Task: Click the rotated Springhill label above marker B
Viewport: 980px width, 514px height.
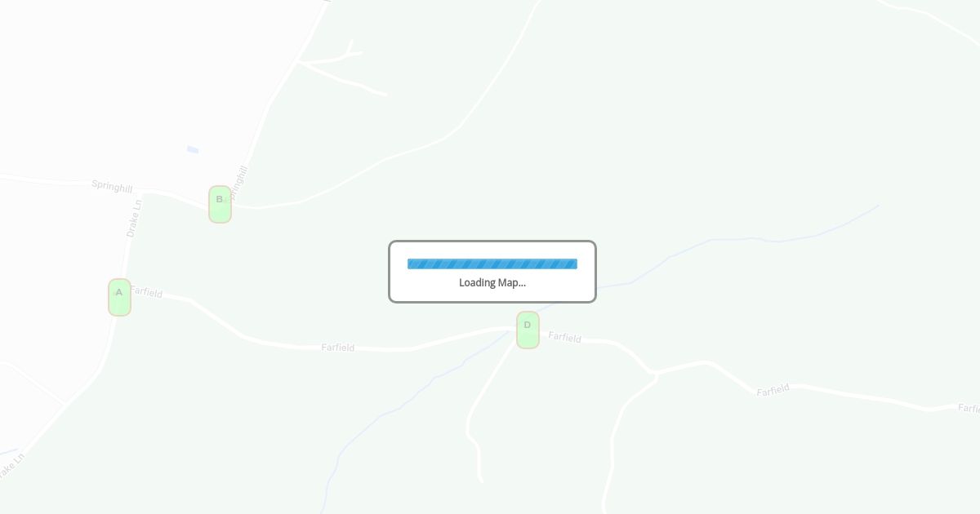Action: pyautogui.click(x=238, y=183)
